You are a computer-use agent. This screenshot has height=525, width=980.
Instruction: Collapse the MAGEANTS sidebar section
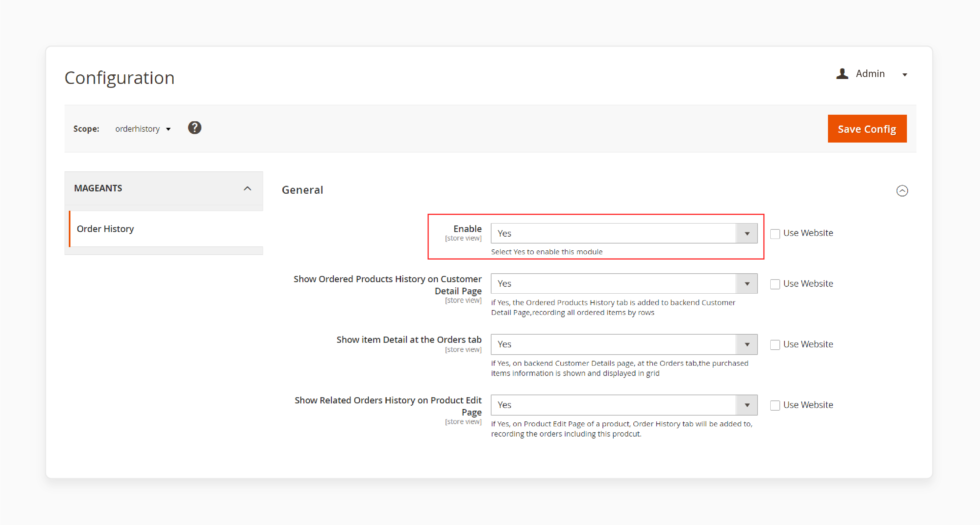point(163,188)
